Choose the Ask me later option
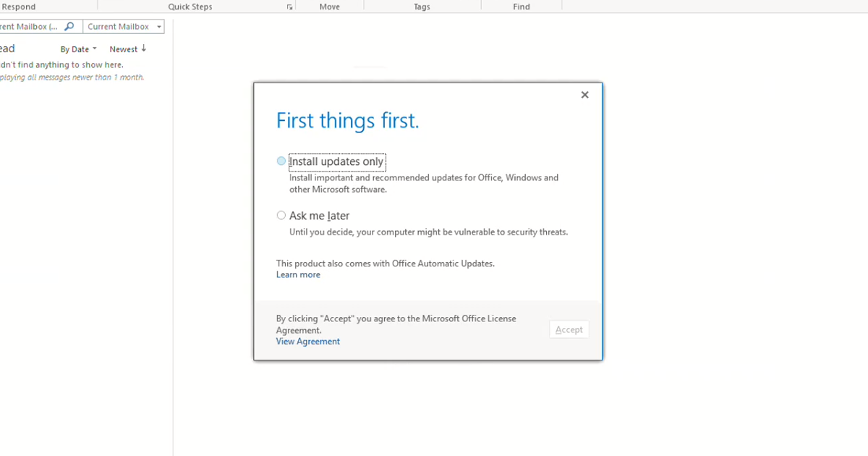The width and height of the screenshot is (868, 456). tap(281, 216)
